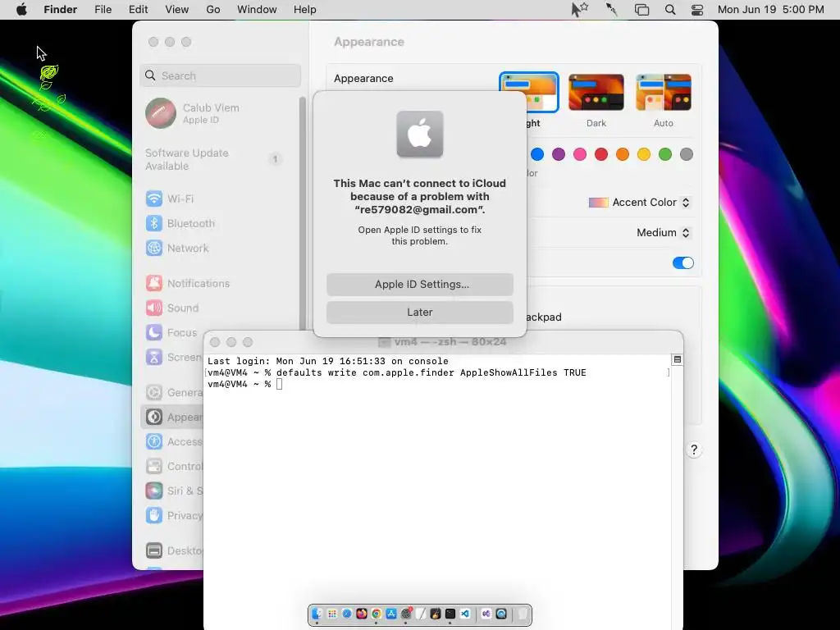Click the help question mark button
Viewport: 840px width, 630px height.
[694, 450]
